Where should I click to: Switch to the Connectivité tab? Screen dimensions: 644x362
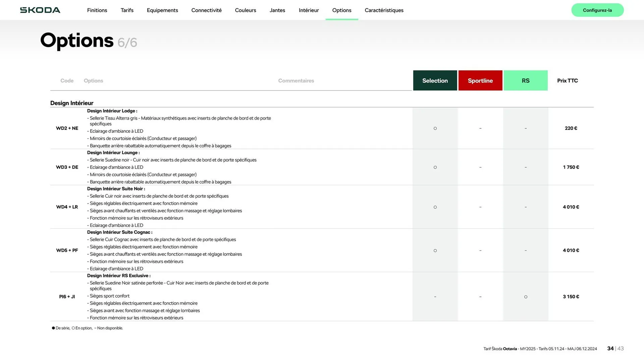[206, 10]
